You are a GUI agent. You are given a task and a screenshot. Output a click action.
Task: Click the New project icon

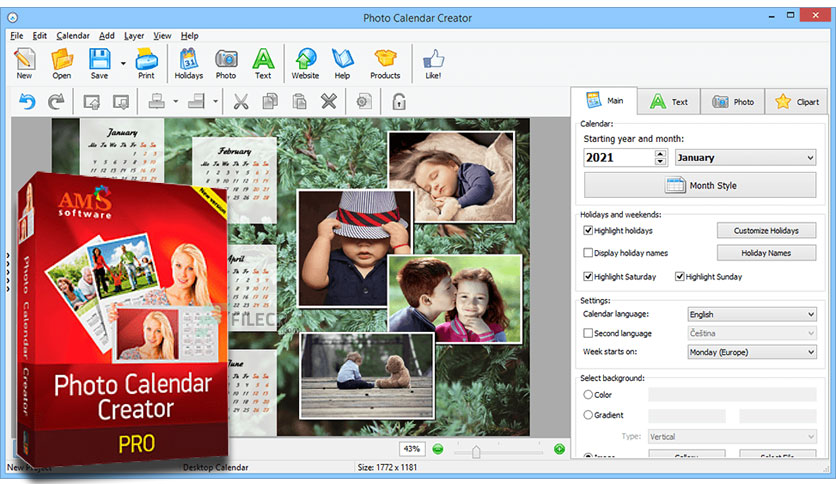[25, 63]
